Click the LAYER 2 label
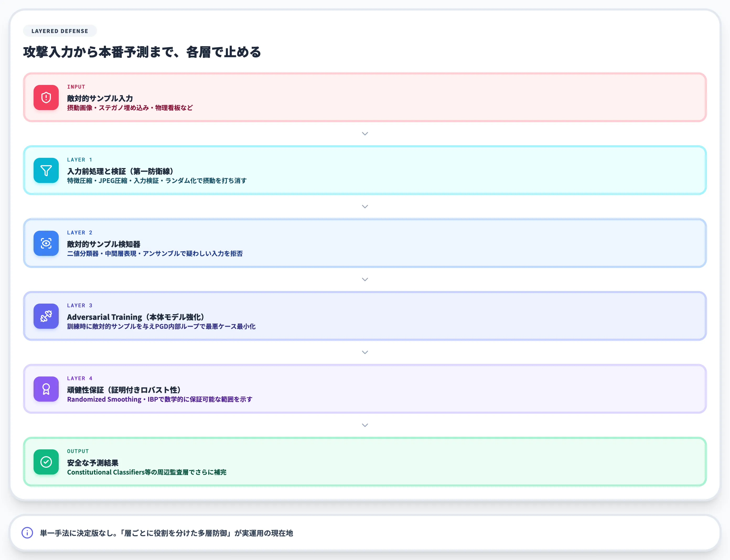Image resolution: width=730 pixels, height=560 pixels. coord(80,233)
